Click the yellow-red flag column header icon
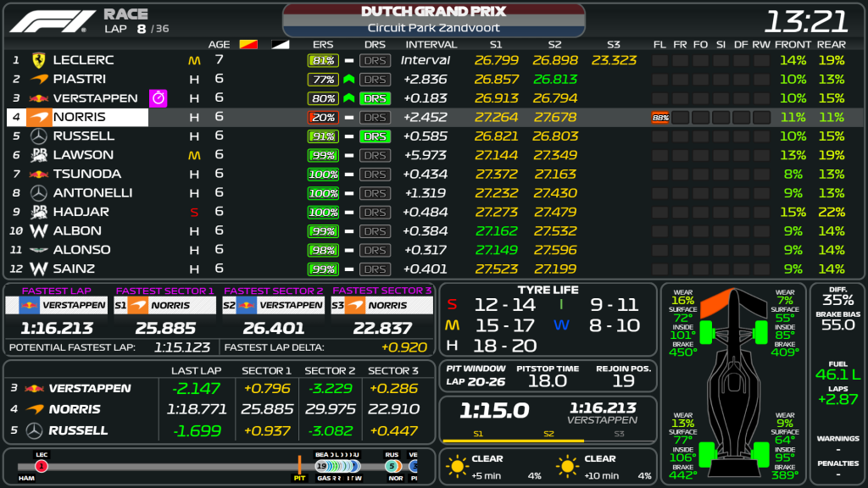Image resolution: width=868 pixels, height=488 pixels. (248, 44)
